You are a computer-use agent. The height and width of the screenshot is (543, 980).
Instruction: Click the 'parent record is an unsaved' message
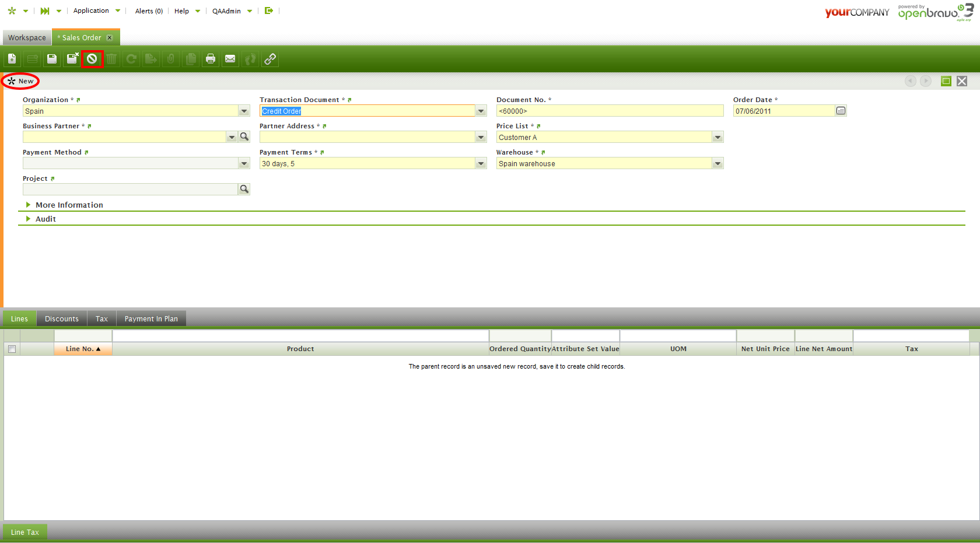[x=517, y=366]
